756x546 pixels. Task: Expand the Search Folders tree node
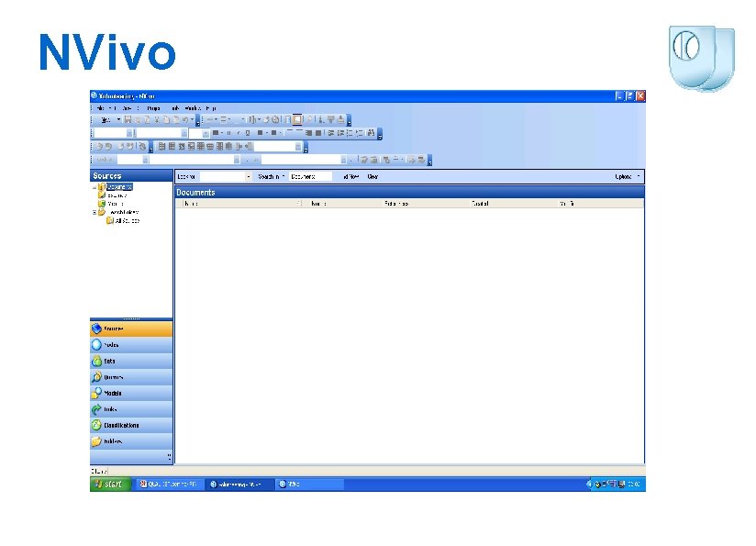point(94,212)
